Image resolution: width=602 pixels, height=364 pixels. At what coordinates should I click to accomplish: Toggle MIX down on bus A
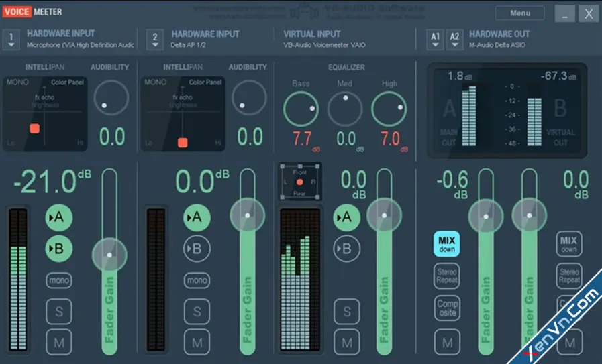tap(446, 244)
